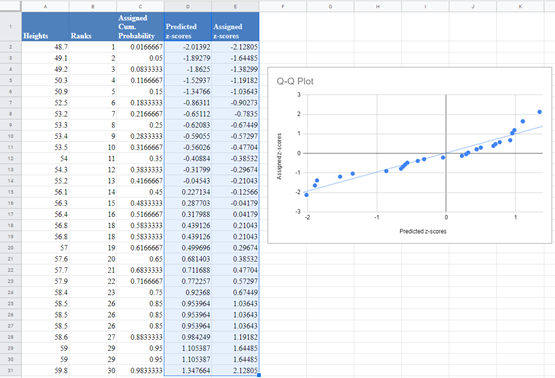Viewport: 555px width, 378px height.
Task: Click the predicted z-score -0.04543
Action: coord(188,181)
